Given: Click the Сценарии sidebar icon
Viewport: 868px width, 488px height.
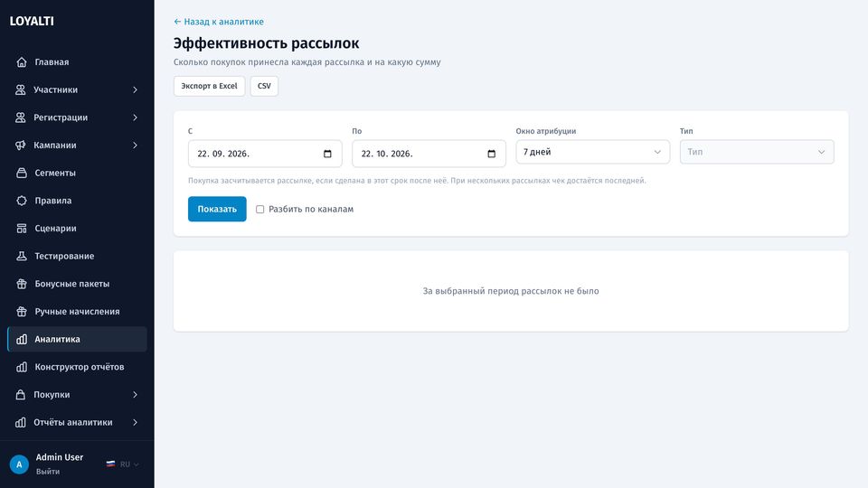Looking at the screenshot, I should (x=22, y=228).
